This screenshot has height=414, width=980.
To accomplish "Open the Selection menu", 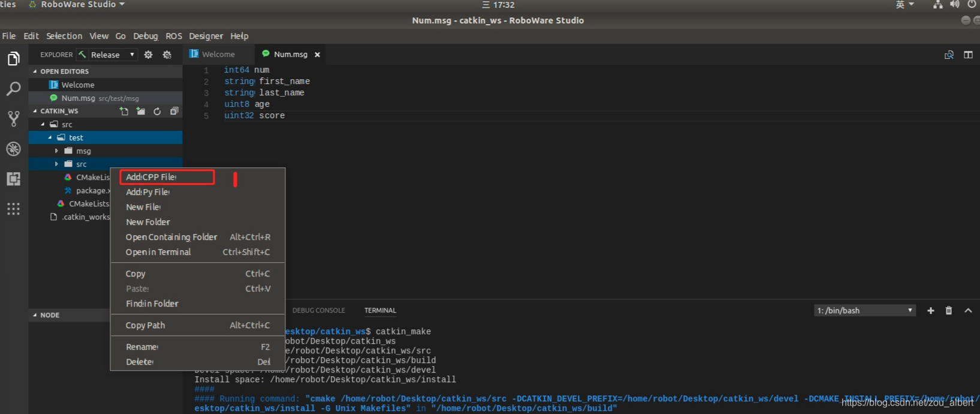I will 64,36.
